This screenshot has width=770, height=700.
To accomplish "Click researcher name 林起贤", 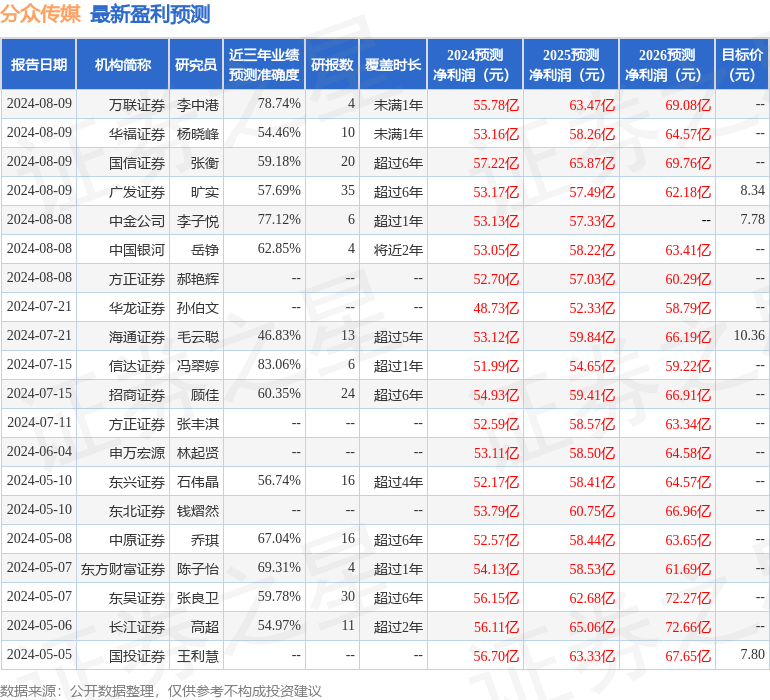I will [x=197, y=452].
